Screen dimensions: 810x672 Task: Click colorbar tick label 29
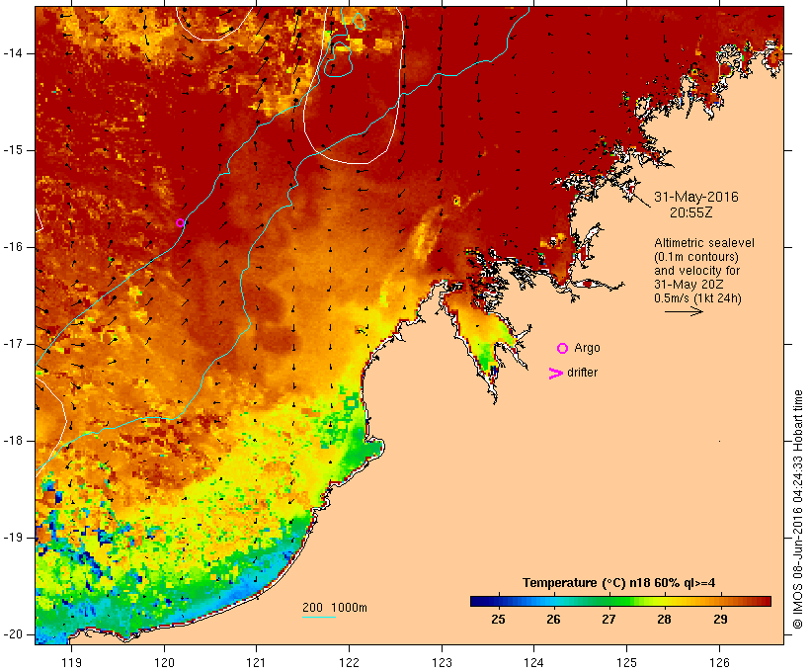[720, 619]
